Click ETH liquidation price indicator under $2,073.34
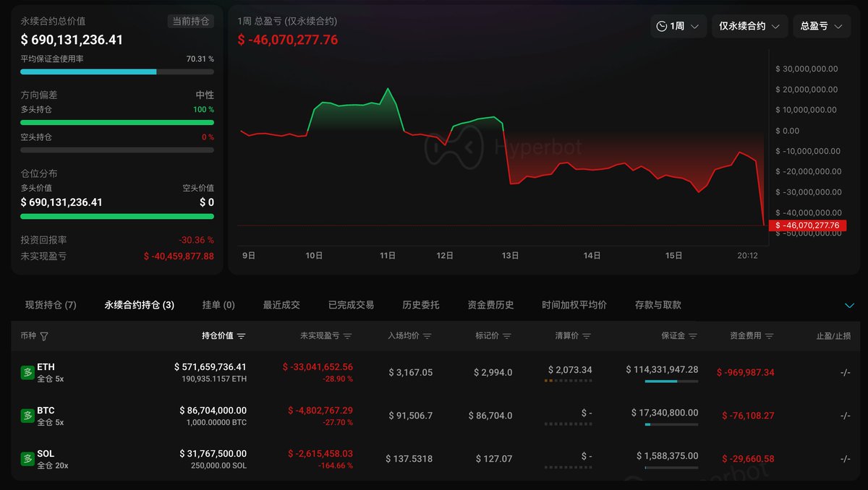This screenshot has width=868, height=490. tap(568, 381)
